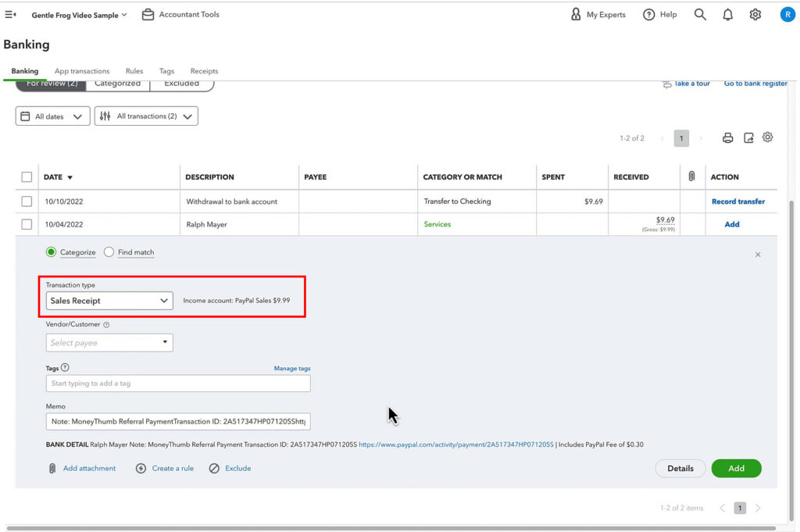Open the Sales Receipt transaction type dropdown

tap(109, 300)
